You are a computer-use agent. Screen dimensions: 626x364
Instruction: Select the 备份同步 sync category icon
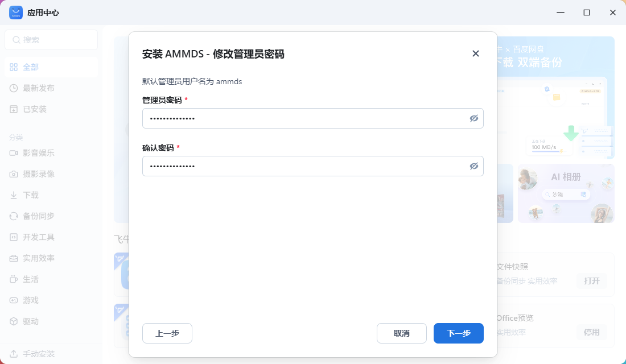click(13, 216)
